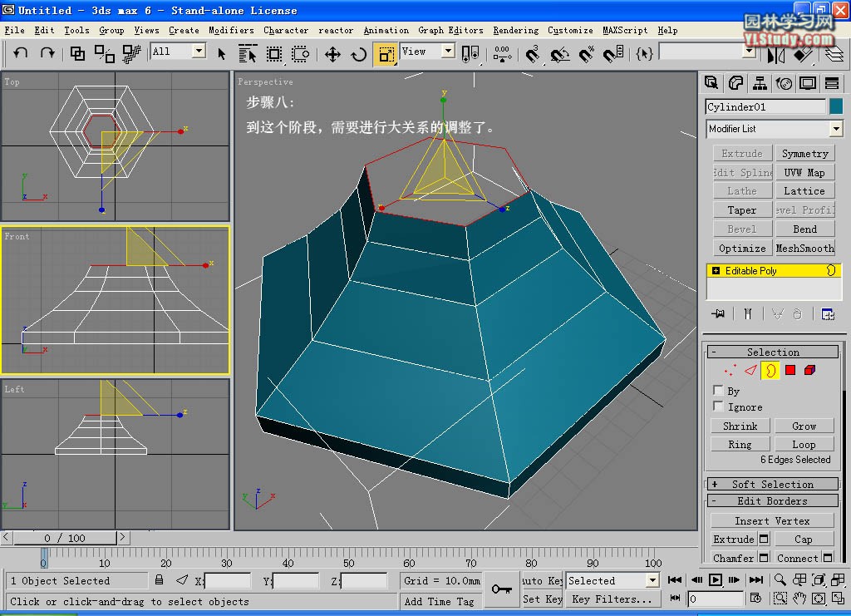The width and height of the screenshot is (851, 616).
Task: Click Configure Modifier Sets icon
Action: tap(828, 313)
